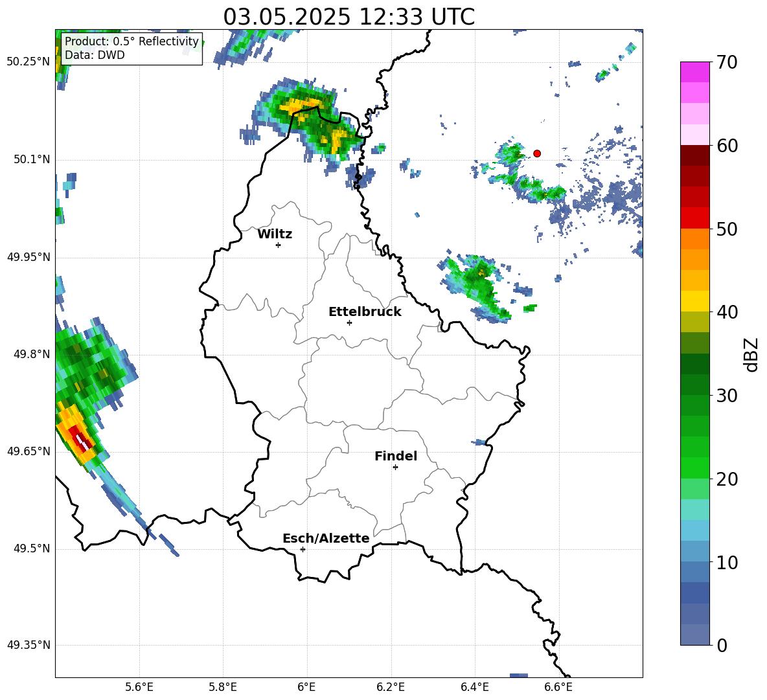The width and height of the screenshot is (767, 700).
Task: Click colorbar tick label 60
Action: pyautogui.click(x=727, y=146)
